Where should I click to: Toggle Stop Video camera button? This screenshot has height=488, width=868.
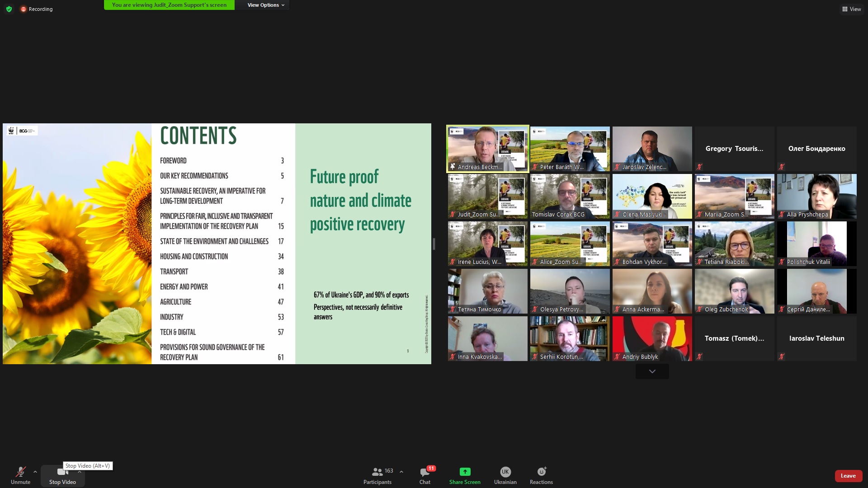62,475
